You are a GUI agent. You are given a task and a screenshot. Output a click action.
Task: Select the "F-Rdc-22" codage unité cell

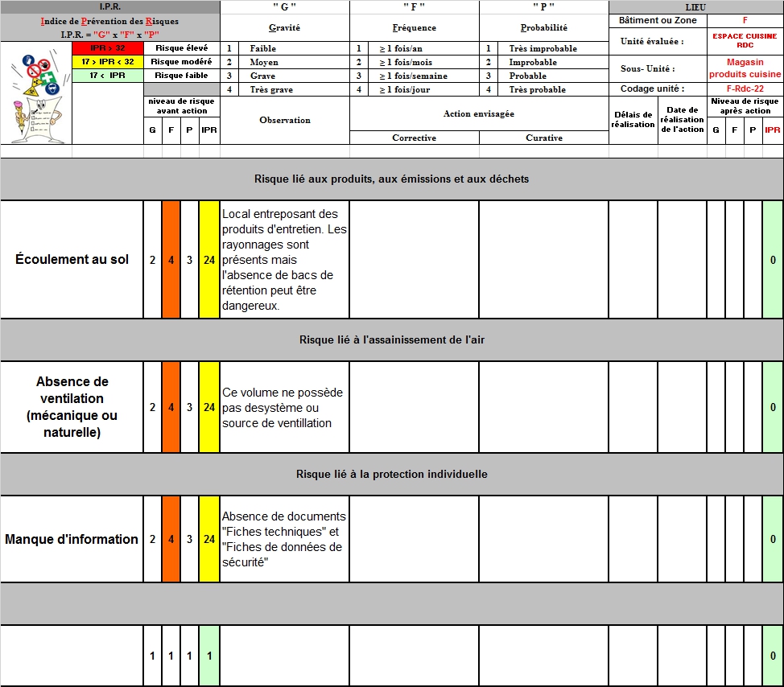pos(745,89)
